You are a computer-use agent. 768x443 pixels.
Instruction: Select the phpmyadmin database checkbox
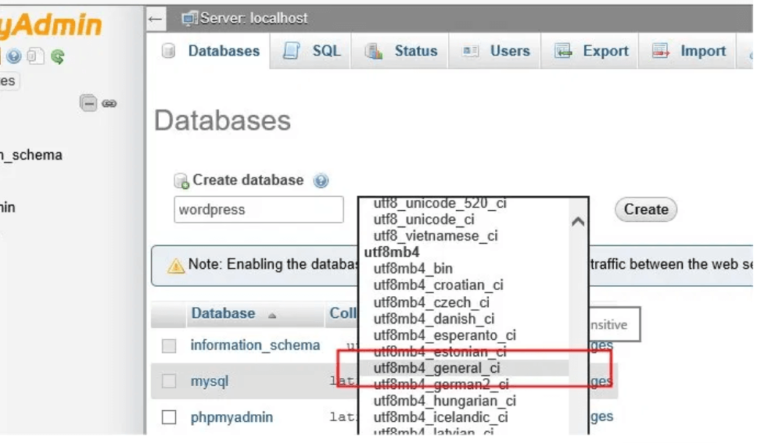pos(169,417)
